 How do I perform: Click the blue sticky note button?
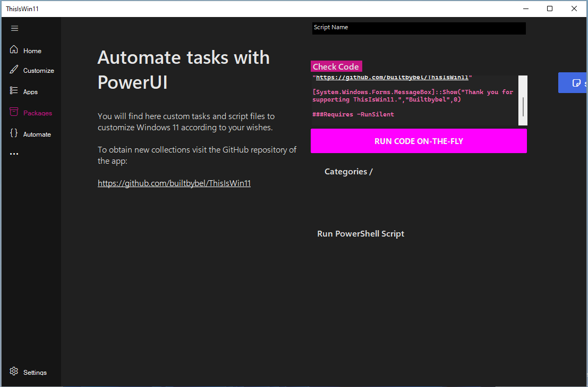573,82
